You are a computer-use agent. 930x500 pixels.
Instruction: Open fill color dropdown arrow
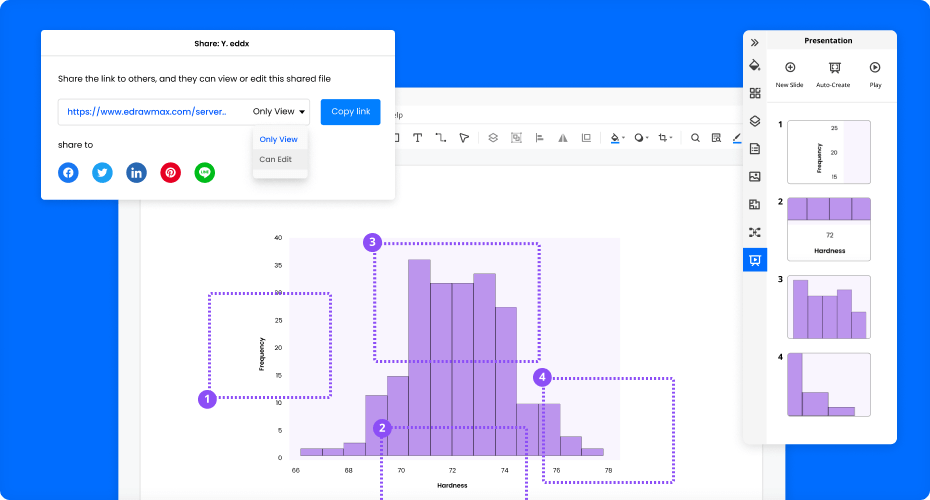coord(623,138)
